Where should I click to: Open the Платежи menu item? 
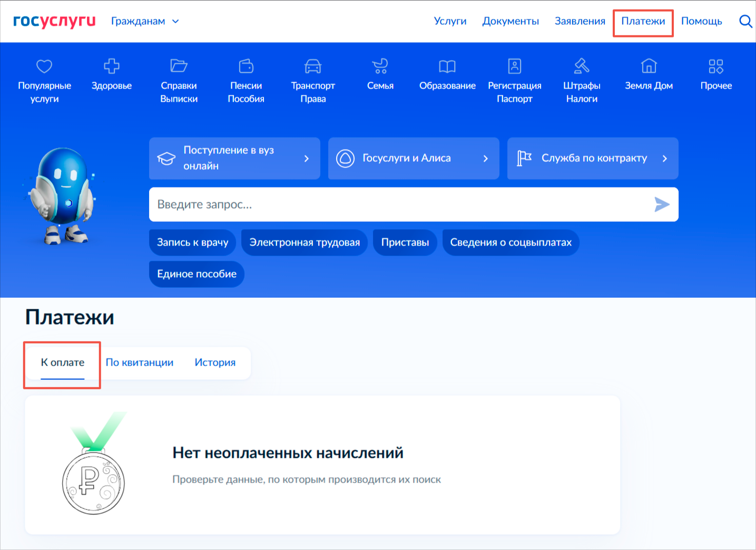click(x=643, y=21)
